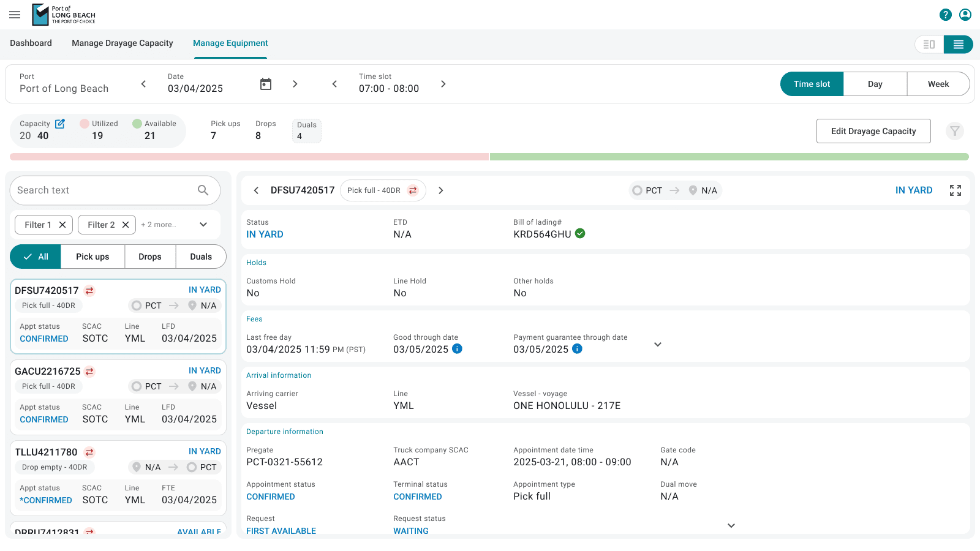Click Edit Drayage Capacity button
The image size is (980, 551).
(x=873, y=131)
